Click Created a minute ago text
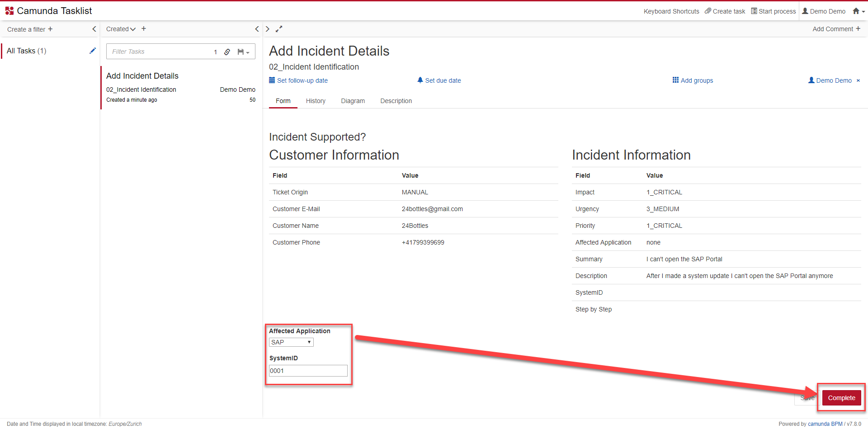This screenshot has height=429, width=868. tap(132, 100)
